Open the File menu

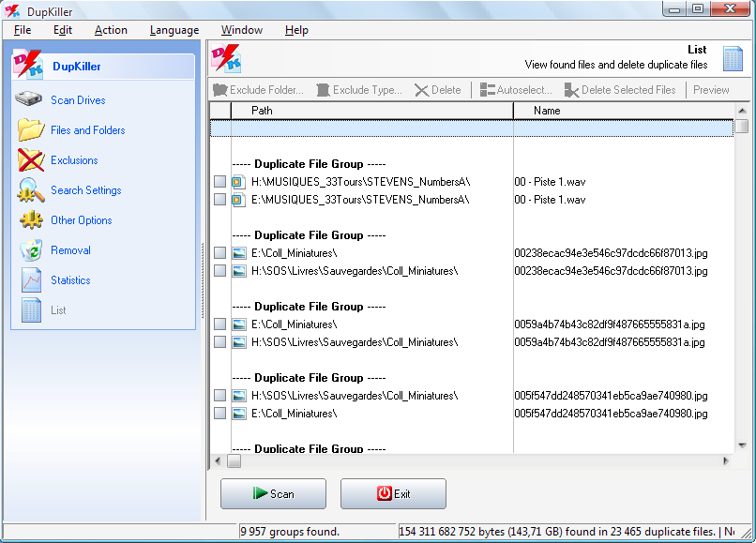(23, 30)
